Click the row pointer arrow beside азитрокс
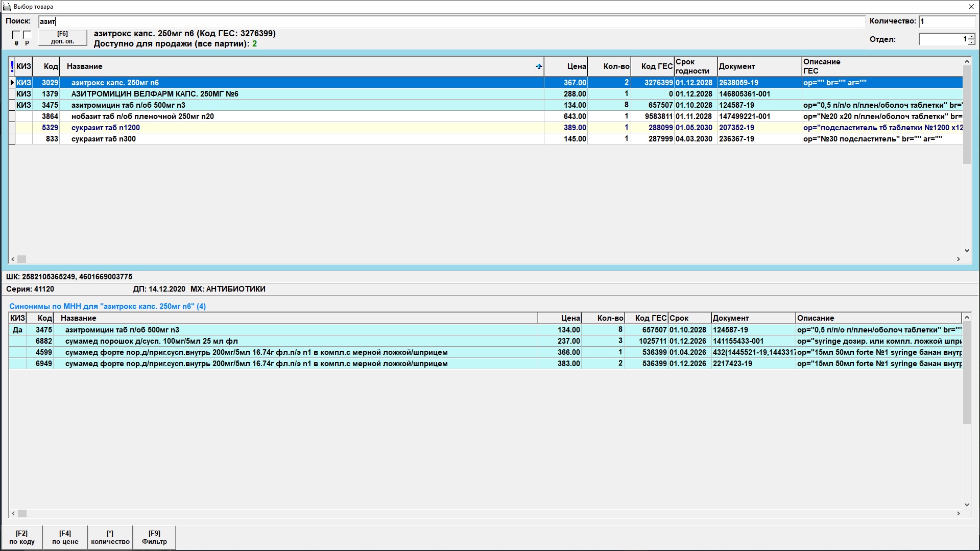The image size is (980, 551). click(x=12, y=83)
